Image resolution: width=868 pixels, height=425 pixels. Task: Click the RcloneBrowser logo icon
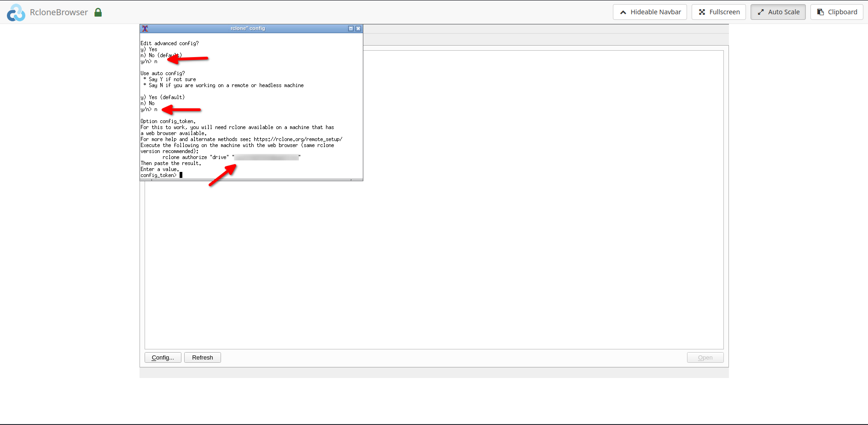point(16,12)
